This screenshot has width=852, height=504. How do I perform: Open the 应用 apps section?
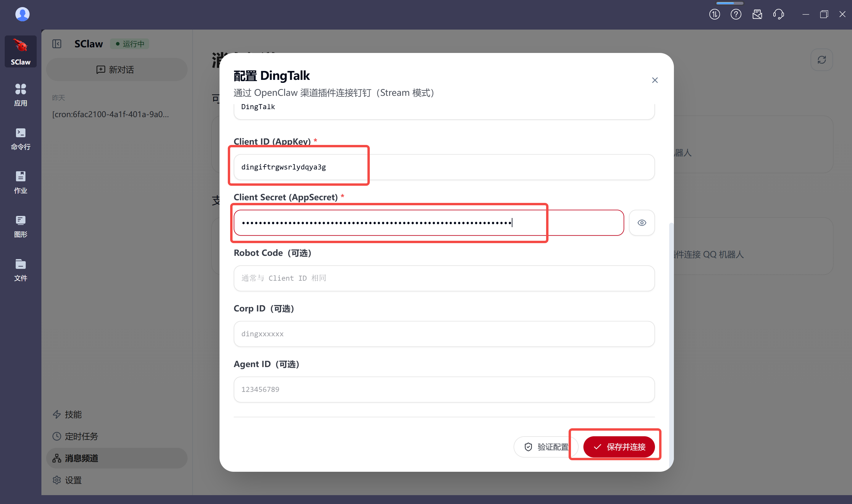pos(20,95)
